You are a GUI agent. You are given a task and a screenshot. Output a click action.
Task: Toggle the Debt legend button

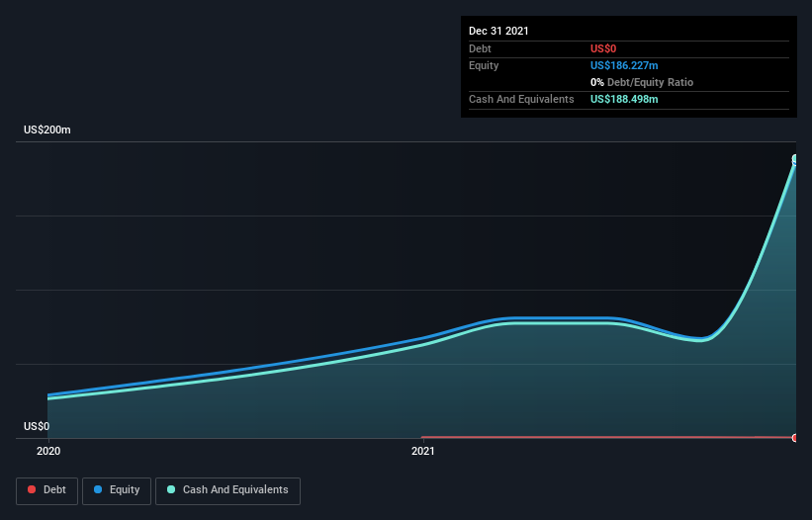[x=46, y=490]
